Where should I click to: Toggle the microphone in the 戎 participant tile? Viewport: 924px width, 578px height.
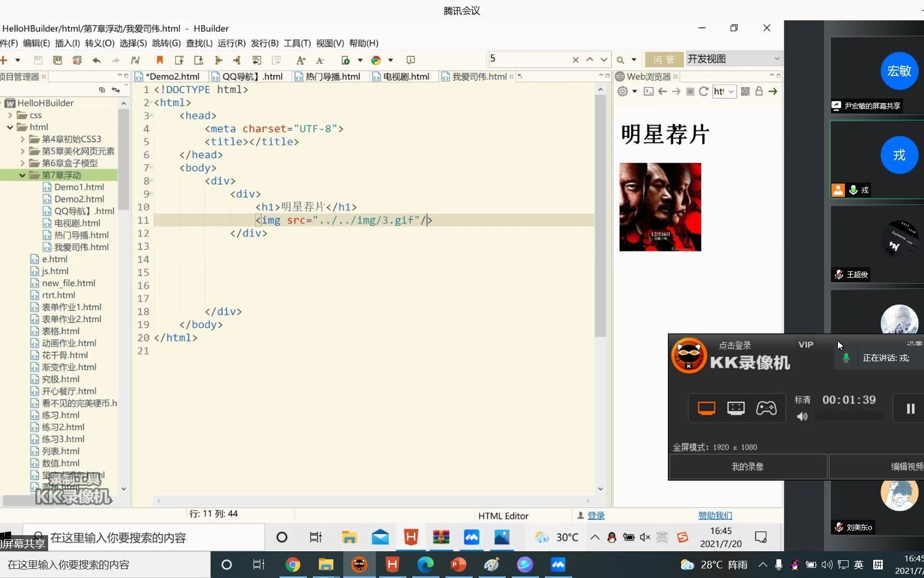(x=852, y=190)
